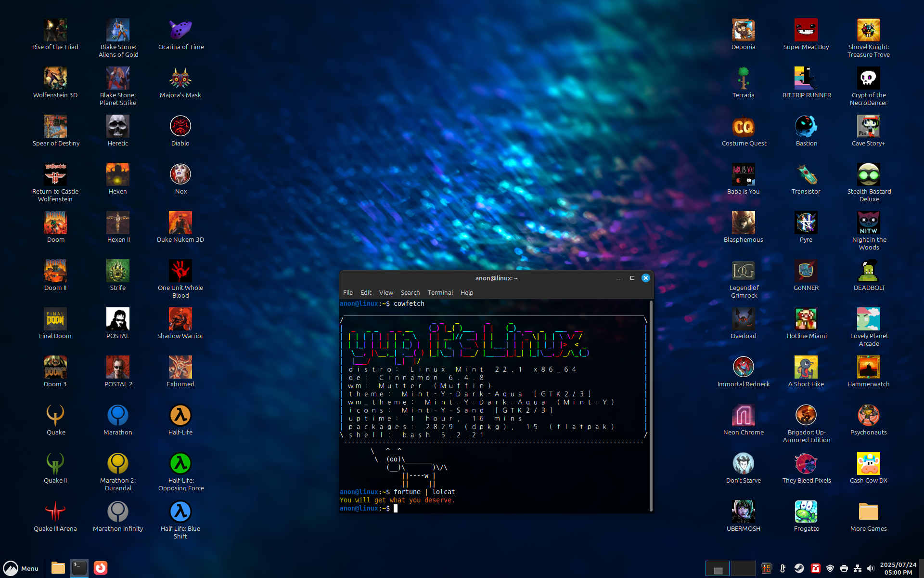The height and width of the screenshot is (578, 924).
Task: Open the shield security tray icon
Action: 830,568
